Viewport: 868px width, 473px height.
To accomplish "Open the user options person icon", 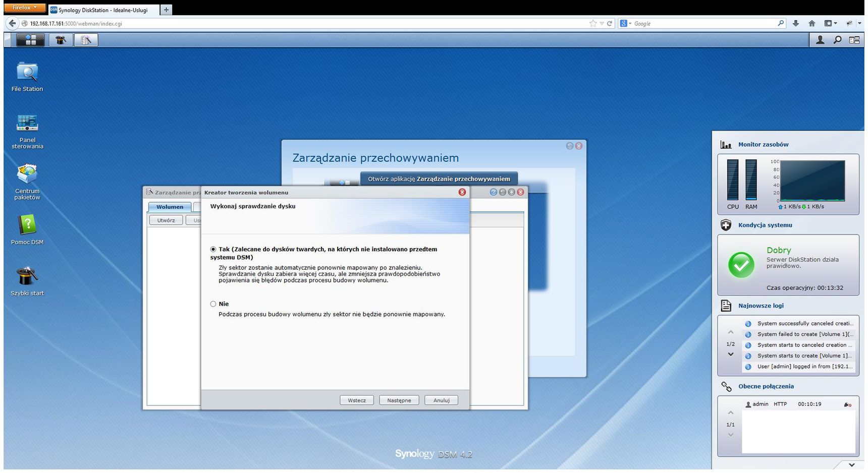I will click(x=820, y=40).
